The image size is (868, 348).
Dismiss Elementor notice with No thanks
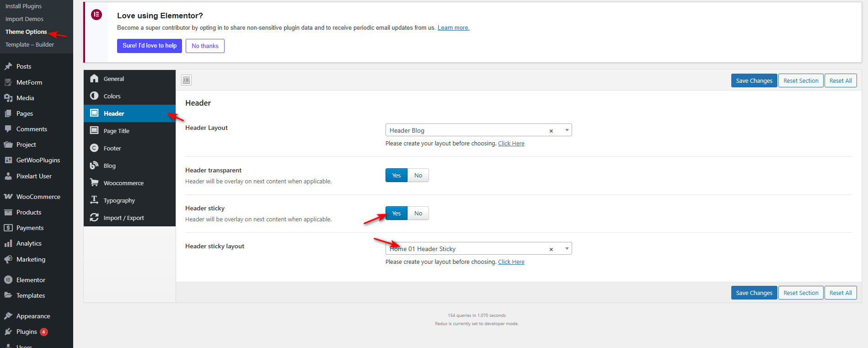point(205,46)
